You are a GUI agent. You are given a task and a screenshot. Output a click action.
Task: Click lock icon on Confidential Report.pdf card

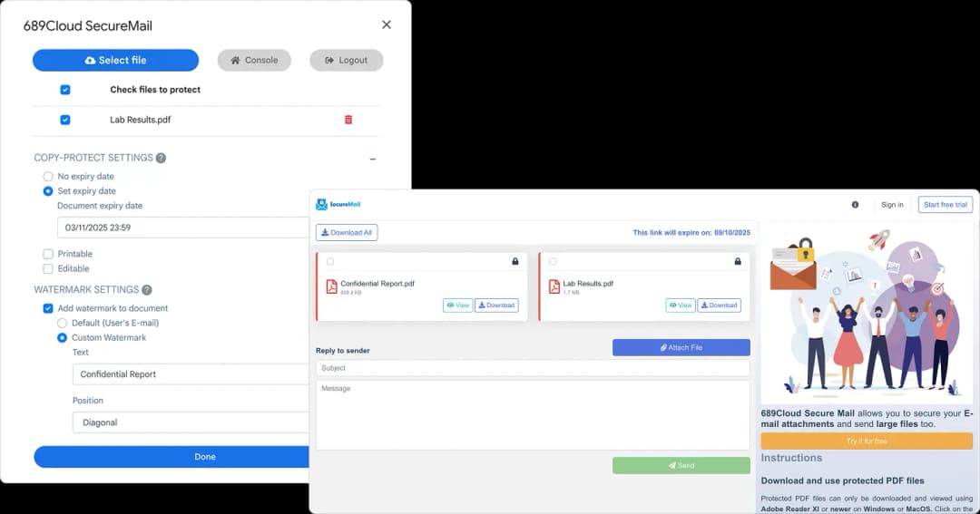515,261
